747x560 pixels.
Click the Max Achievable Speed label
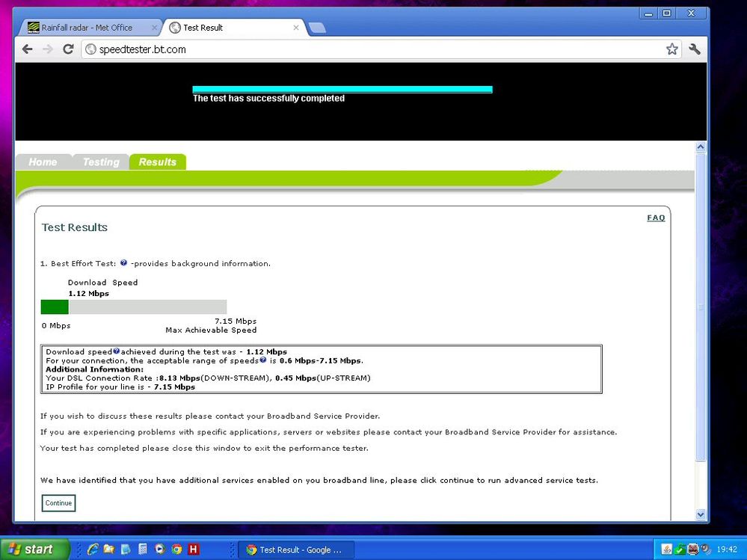[211, 330]
